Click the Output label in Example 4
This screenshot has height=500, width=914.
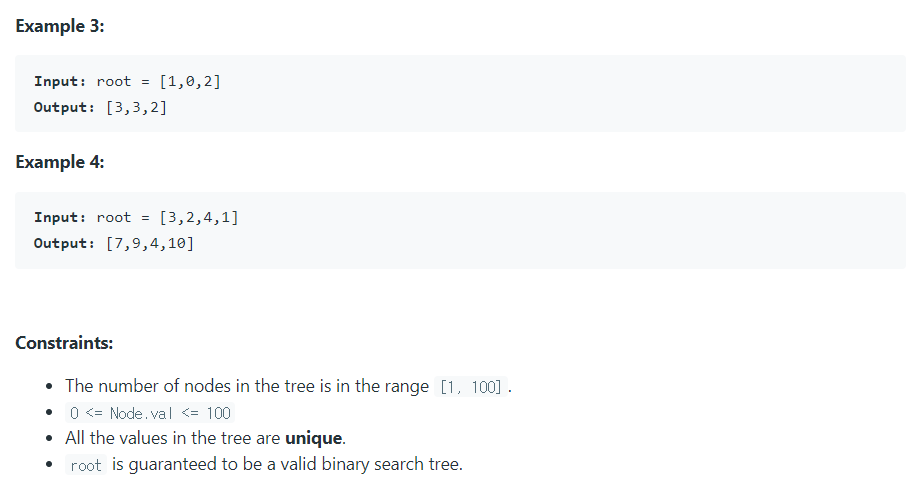click(64, 243)
